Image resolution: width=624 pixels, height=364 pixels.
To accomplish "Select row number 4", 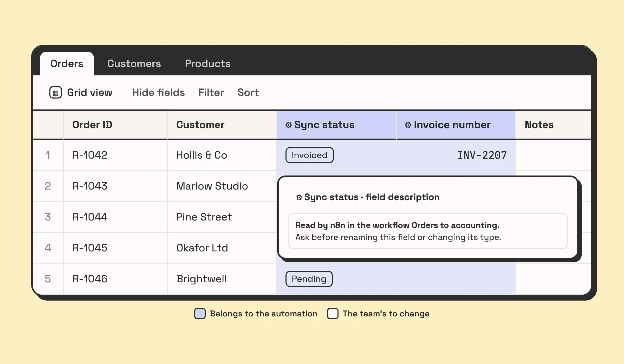I will (48, 248).
